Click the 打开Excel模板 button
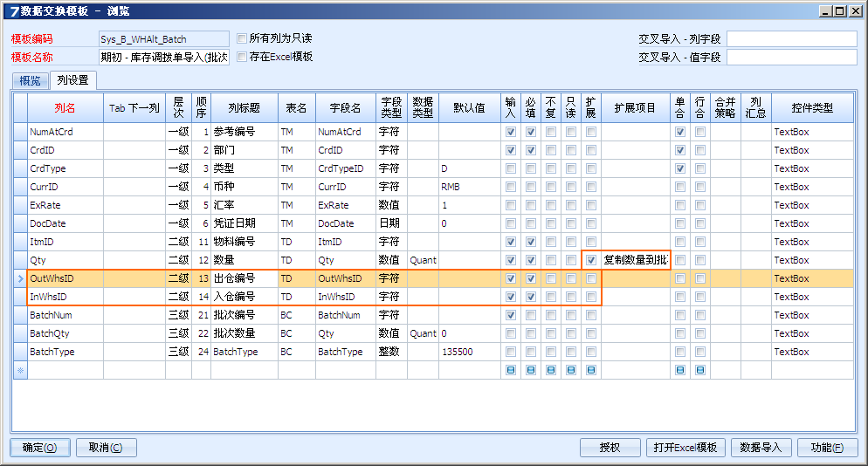This screenshot has height=466, width=868. pyautogui.click(x=685, y=448)
